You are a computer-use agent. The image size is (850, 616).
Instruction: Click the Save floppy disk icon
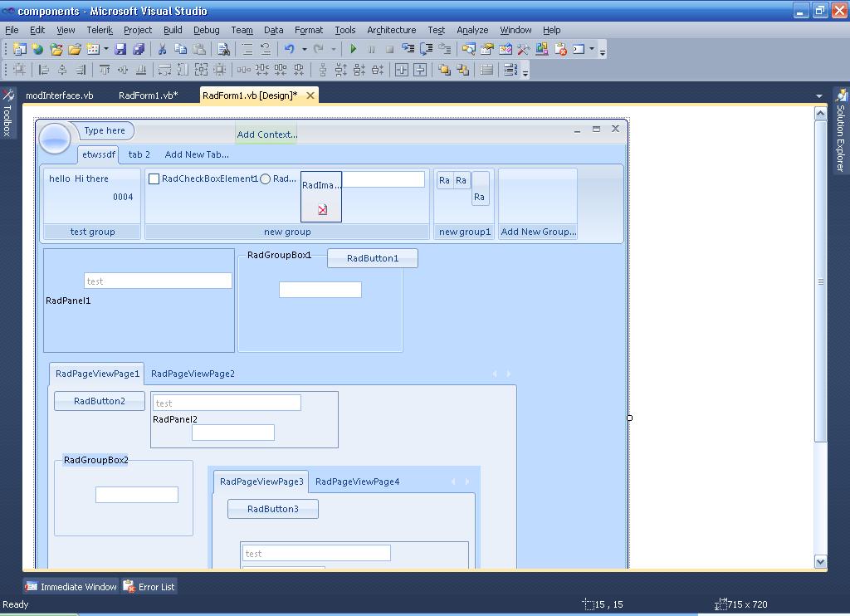click(x=120, y=49)
